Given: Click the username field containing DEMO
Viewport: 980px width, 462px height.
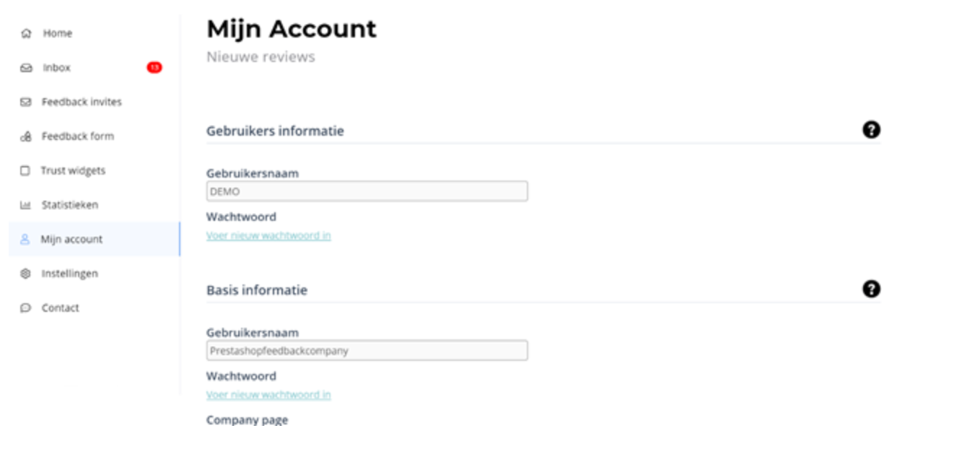Looking at the screenshot, I should [367, 191].
